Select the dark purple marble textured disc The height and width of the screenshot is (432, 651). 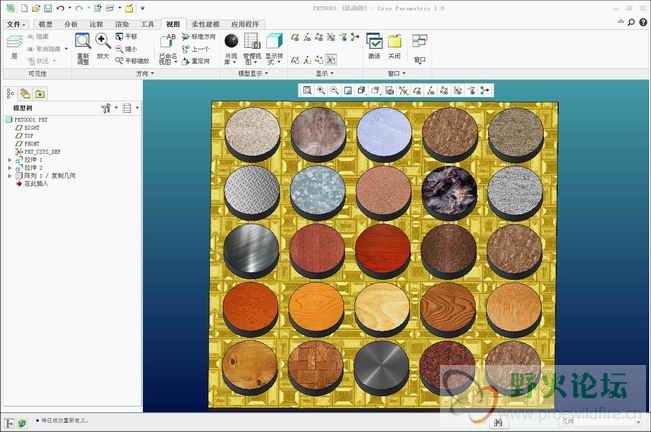coord(449,193)
